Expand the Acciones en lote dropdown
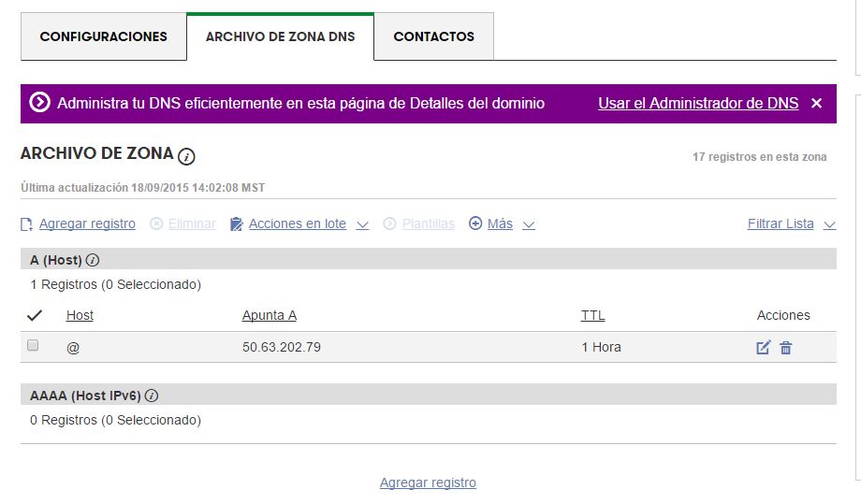Viewport: 861px width, 504px height. pos(363,225)
